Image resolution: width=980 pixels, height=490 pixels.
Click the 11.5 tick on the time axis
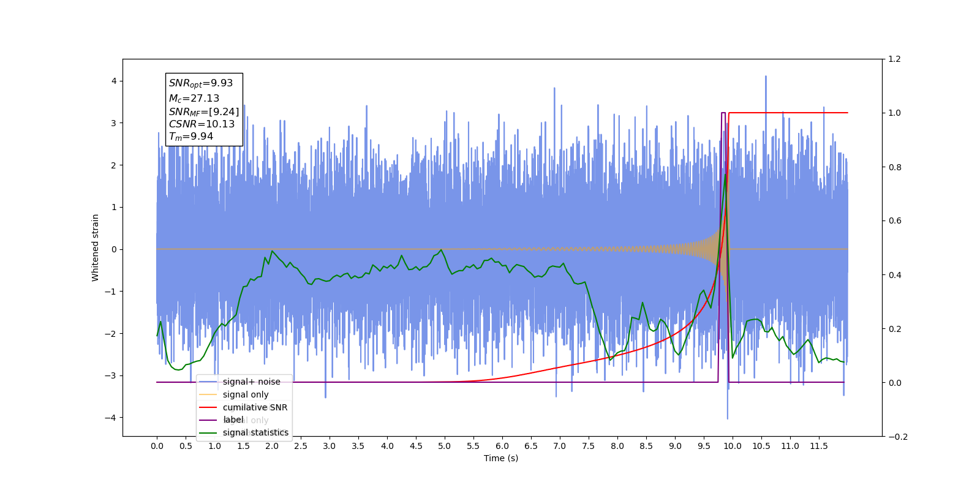[819, 446]
